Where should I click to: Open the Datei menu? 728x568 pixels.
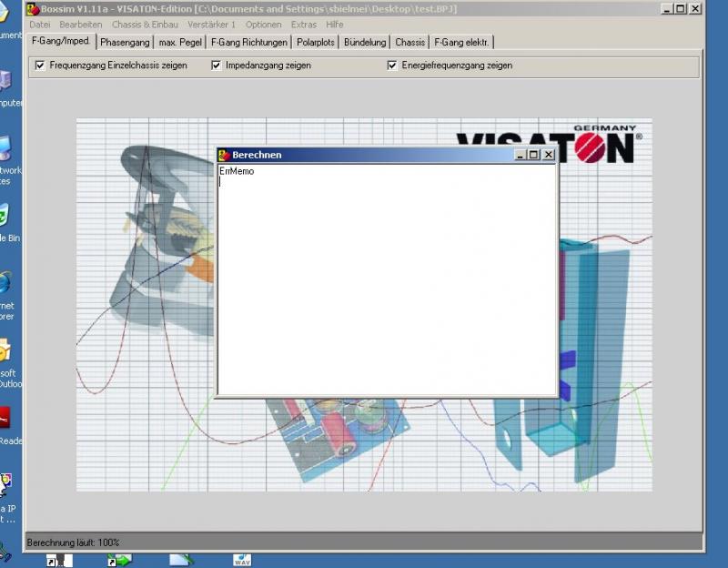[40, 25]
